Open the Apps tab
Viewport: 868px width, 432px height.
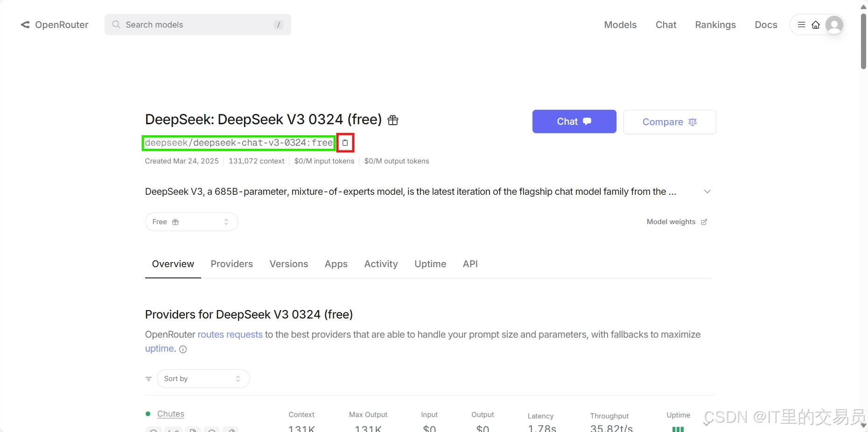pos(336,264)
